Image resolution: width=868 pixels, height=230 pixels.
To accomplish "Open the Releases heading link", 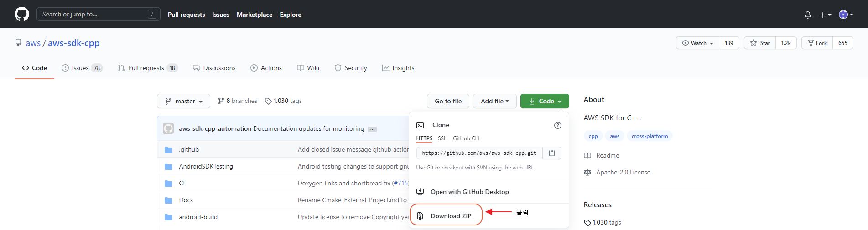I will (x=598, y=204).
